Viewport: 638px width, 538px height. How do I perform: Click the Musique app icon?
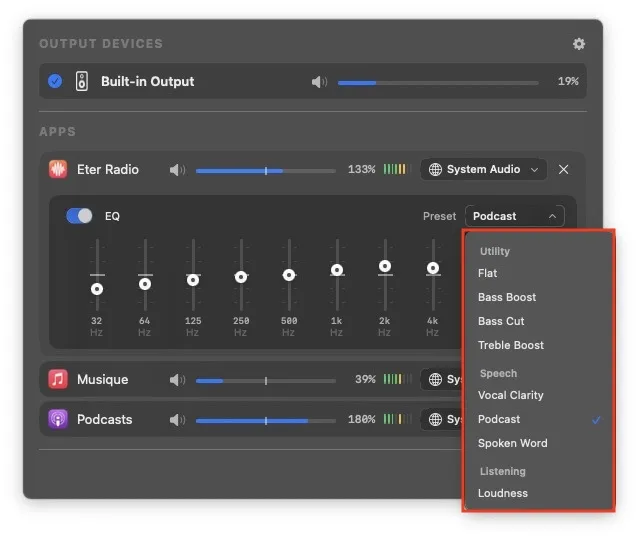coord(58,379)
